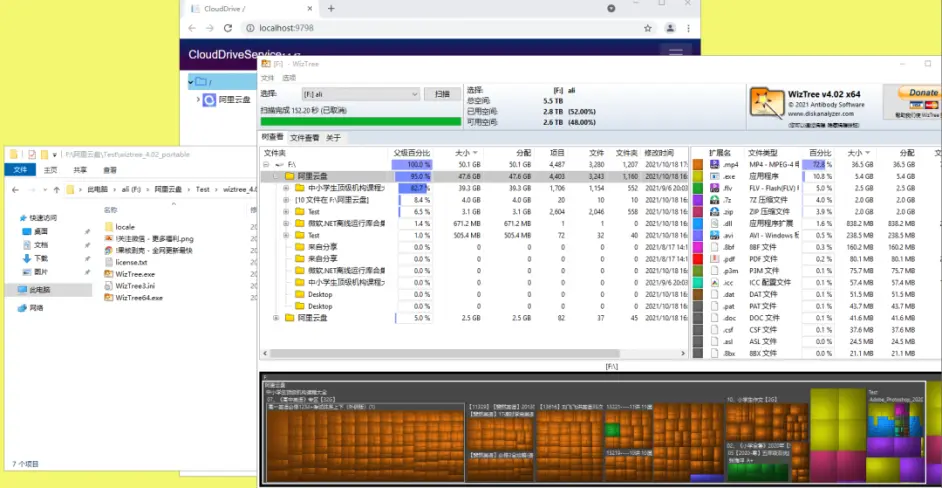Click the 阿里云盘 icon in CloudDrive tree
Image resolution: width=942 pixels, height=488 pixels.
click(209, 100)
